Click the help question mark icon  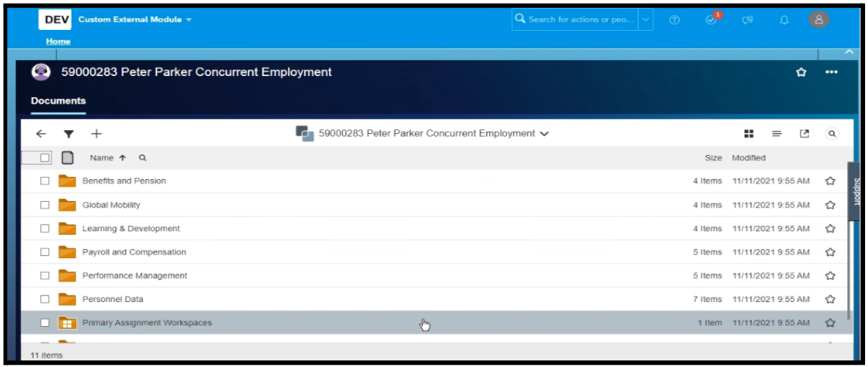click(675, 20)
